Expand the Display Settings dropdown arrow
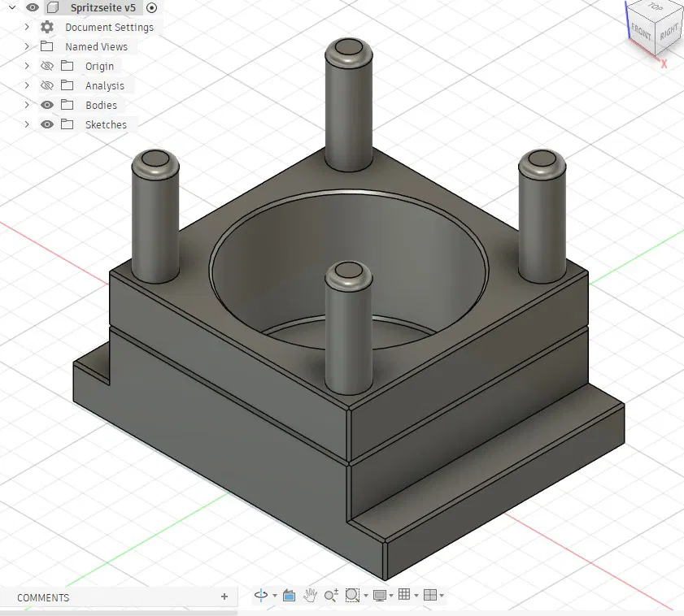Image resolution: width=684 pixels, height=616 pixels. 391,596
